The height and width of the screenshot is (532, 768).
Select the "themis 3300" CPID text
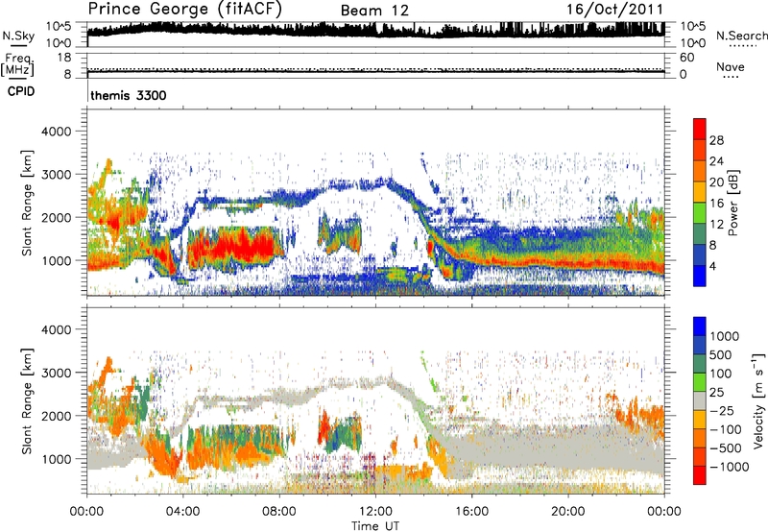pos(129,95)
